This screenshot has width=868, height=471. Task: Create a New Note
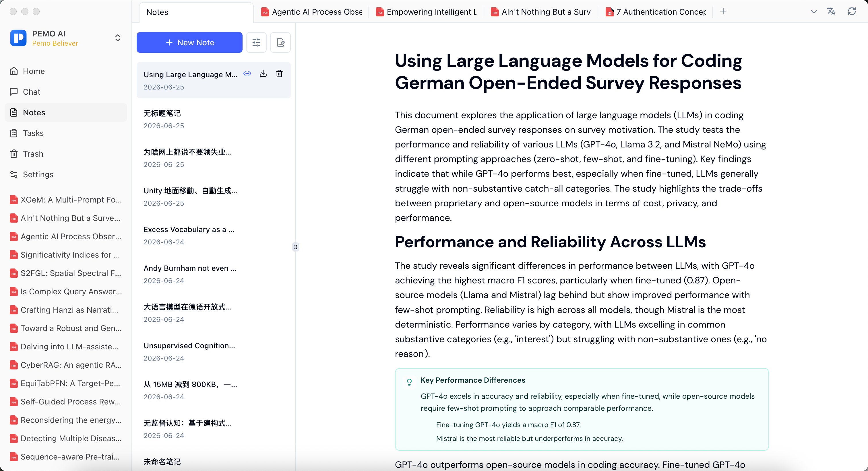click(x=189, y=42)
